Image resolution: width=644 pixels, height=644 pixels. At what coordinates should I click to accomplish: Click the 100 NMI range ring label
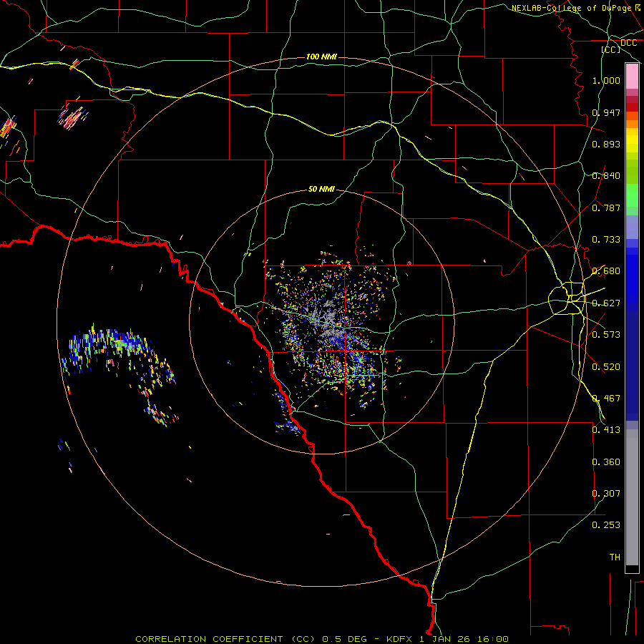pos(321,57)
